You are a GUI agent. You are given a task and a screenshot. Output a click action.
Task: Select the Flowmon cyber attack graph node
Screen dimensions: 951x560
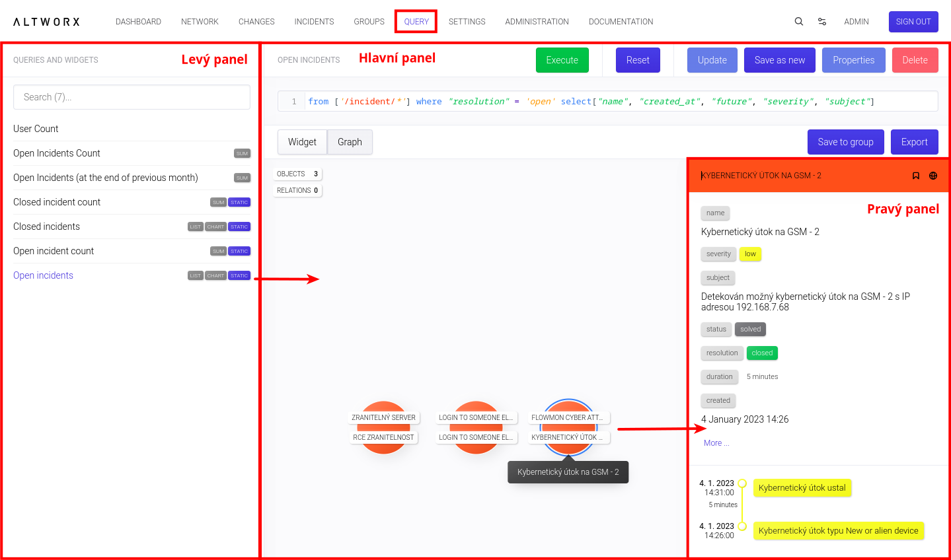point(568,427)
